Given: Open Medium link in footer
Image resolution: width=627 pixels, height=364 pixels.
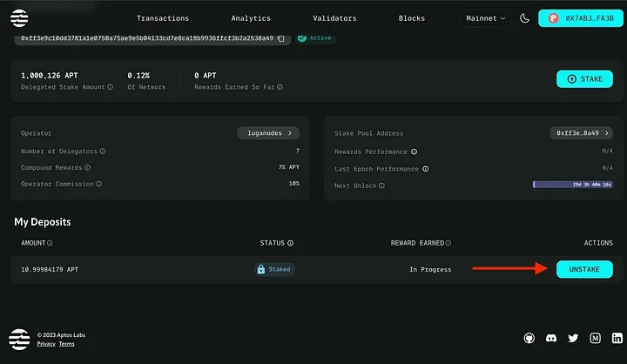Looking at the screenshot, I should tap(595, 337).
